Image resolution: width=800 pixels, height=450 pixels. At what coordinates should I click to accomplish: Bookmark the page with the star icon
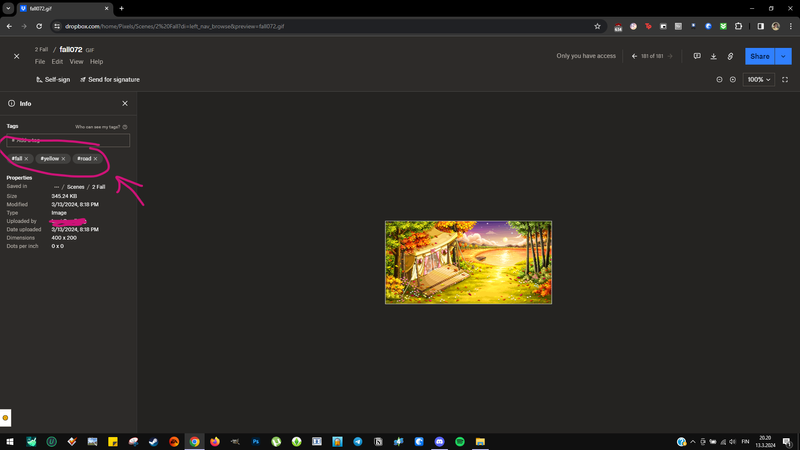click(597, 26)
